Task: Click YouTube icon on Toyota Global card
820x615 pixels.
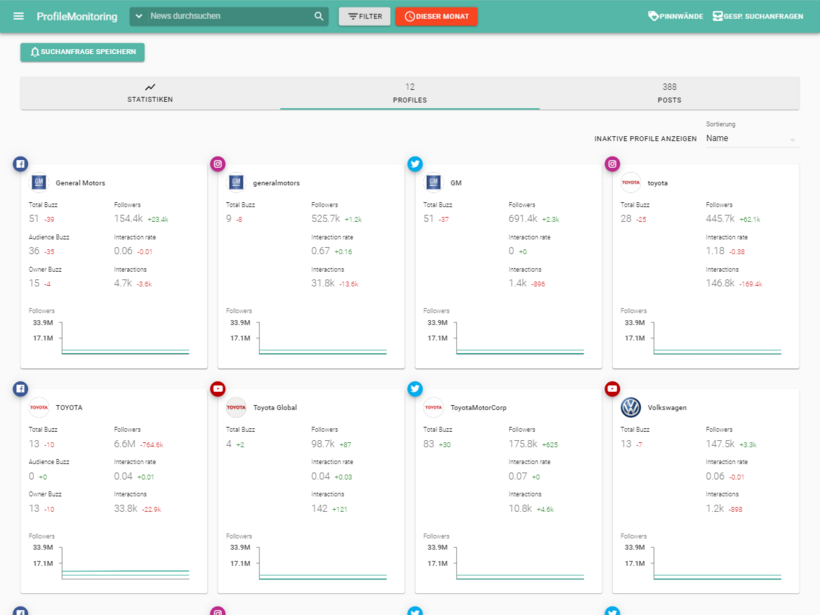Action: tap(218, 389)
